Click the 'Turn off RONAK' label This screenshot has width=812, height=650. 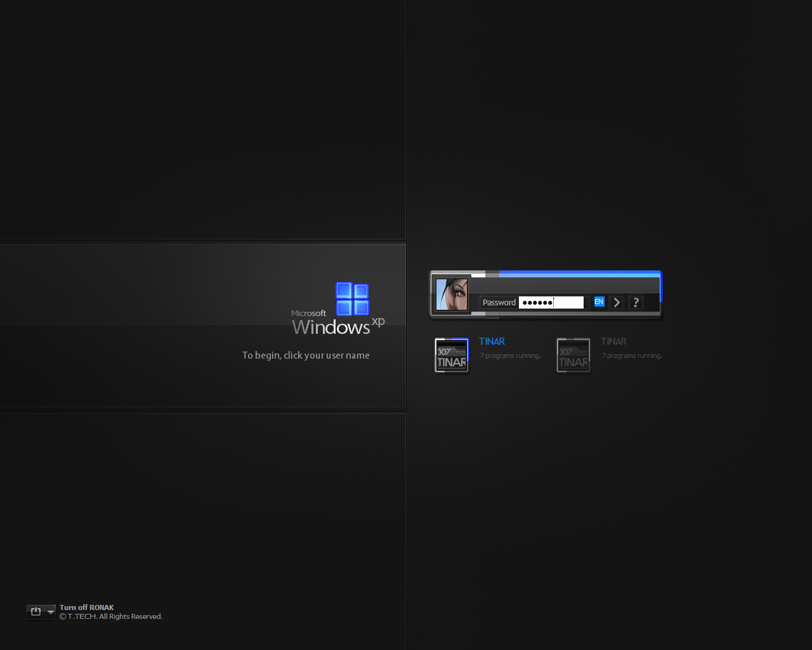87,607
